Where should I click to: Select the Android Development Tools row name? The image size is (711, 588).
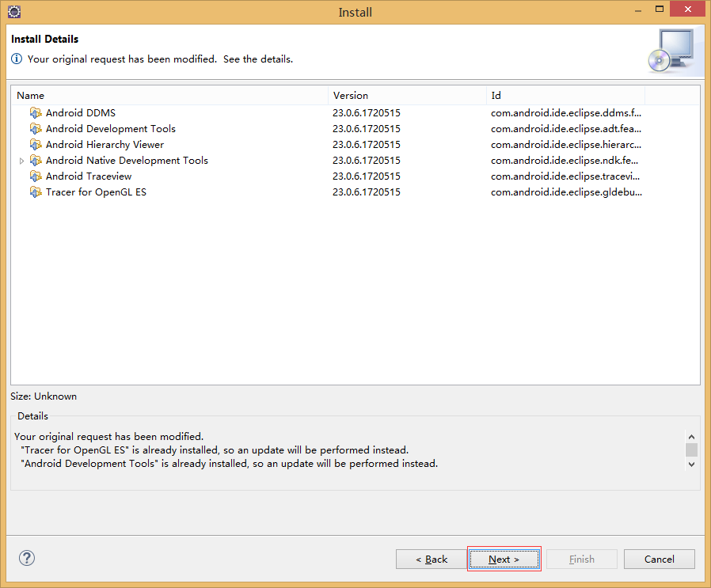[x=111, y=128]
